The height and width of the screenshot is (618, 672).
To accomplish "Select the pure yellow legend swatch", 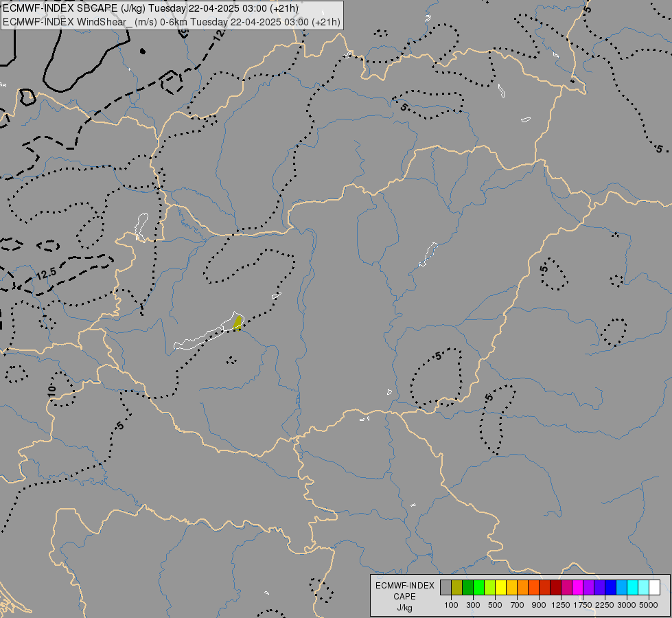I will click(500, 588).
